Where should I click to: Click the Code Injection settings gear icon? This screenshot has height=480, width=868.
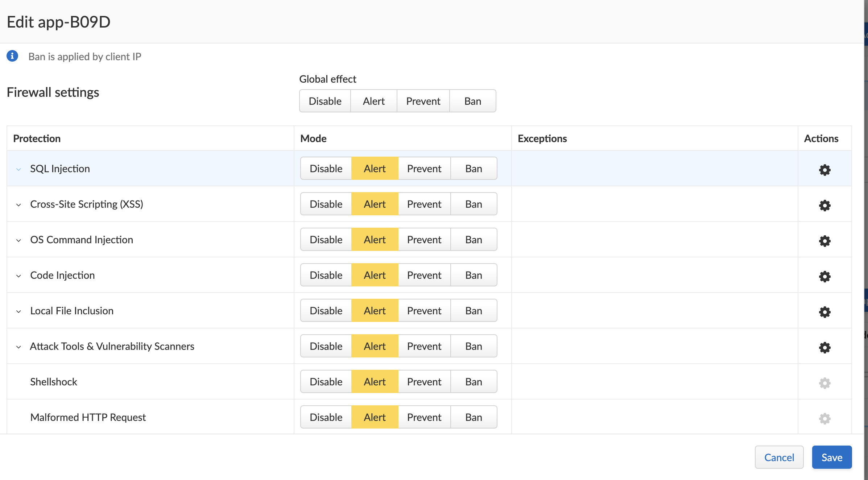(825, 276)
